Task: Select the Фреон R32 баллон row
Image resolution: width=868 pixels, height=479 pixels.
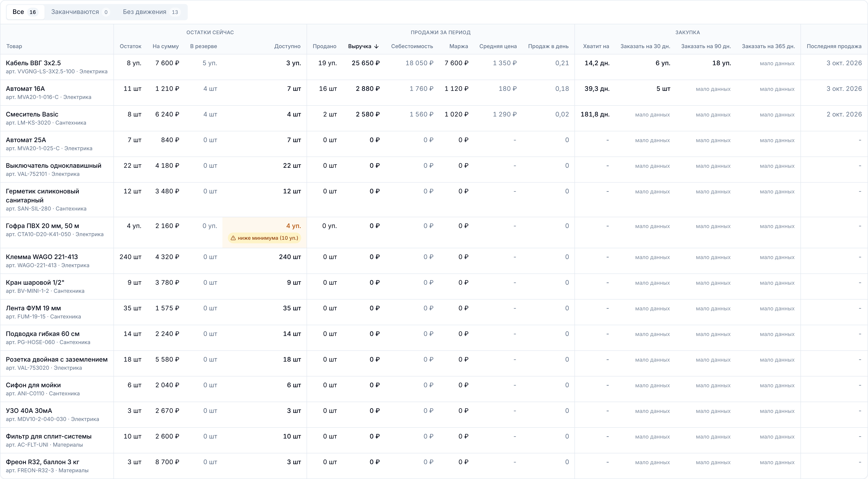Action: (434, 466)
